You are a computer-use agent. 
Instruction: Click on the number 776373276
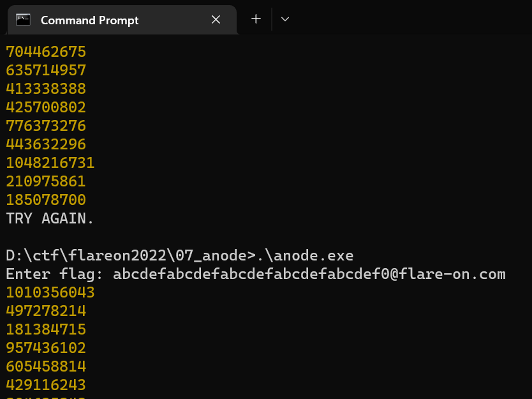pos(46,126)
